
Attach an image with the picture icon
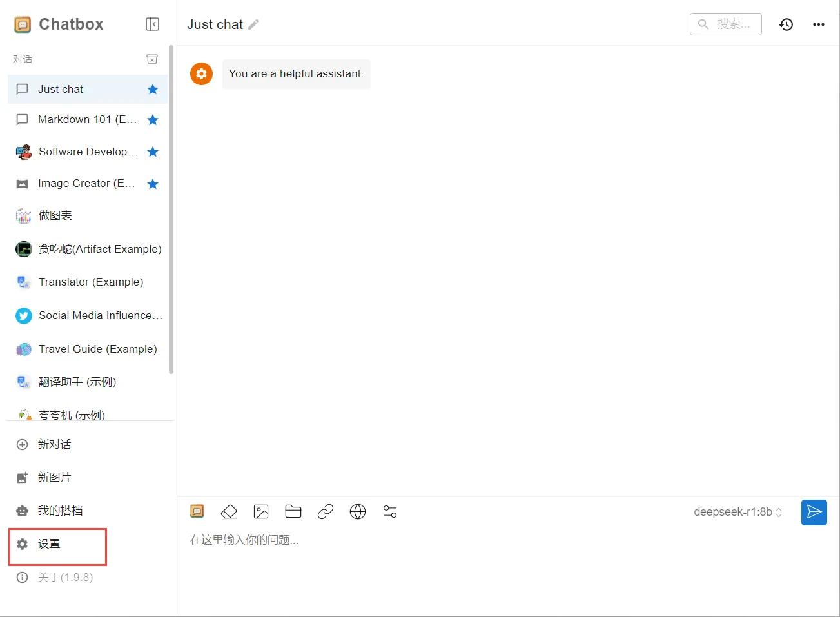(x=261, y=512)
